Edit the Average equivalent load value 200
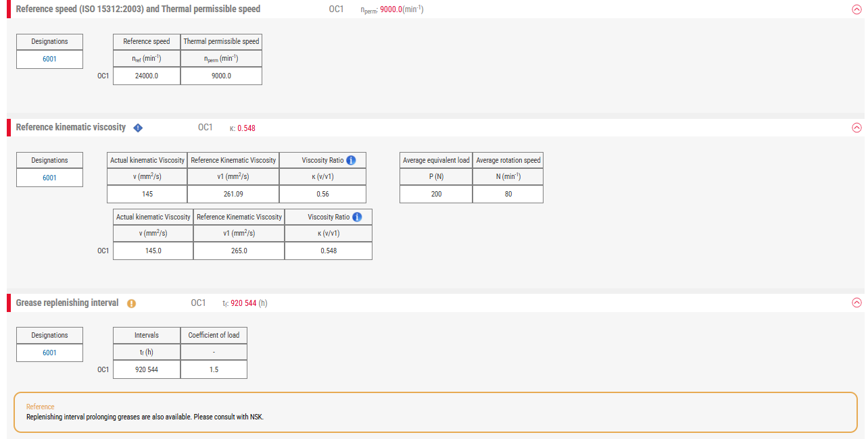 (x=435, y=194)
